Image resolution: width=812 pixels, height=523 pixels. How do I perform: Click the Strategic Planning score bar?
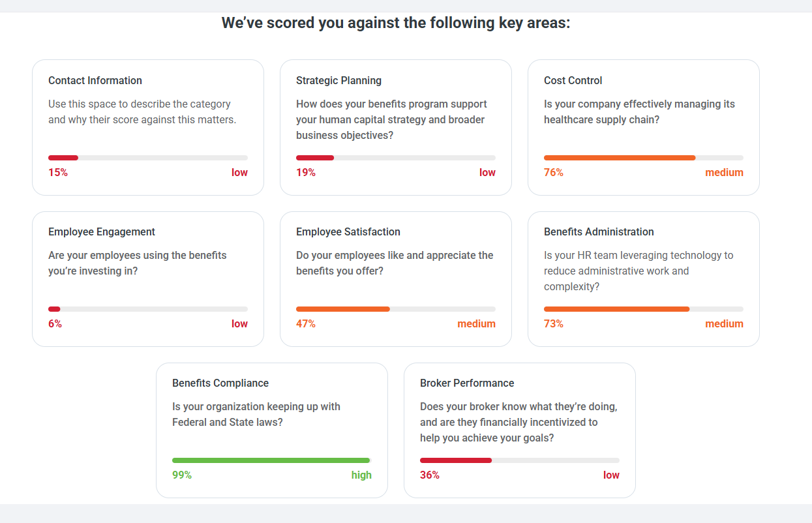point(396,158)
